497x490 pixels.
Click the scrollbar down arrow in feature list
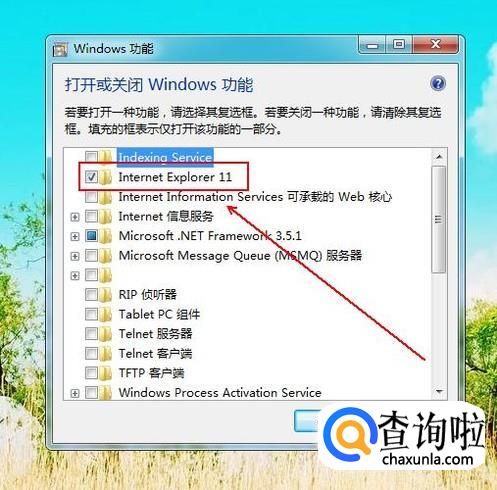click(x=439, y=391)
